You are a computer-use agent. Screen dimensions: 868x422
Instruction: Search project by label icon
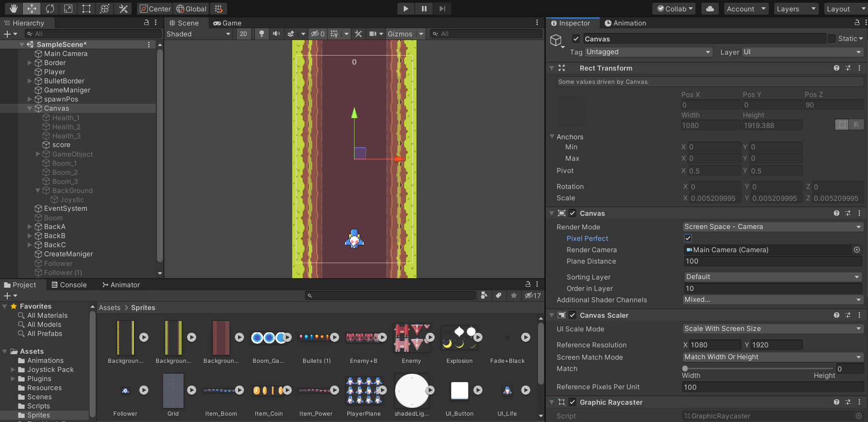pos(498,295)
